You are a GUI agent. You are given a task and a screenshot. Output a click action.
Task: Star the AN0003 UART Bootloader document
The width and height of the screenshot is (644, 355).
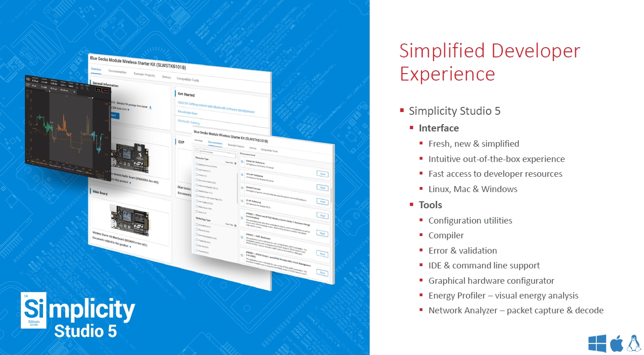[242, 237]
